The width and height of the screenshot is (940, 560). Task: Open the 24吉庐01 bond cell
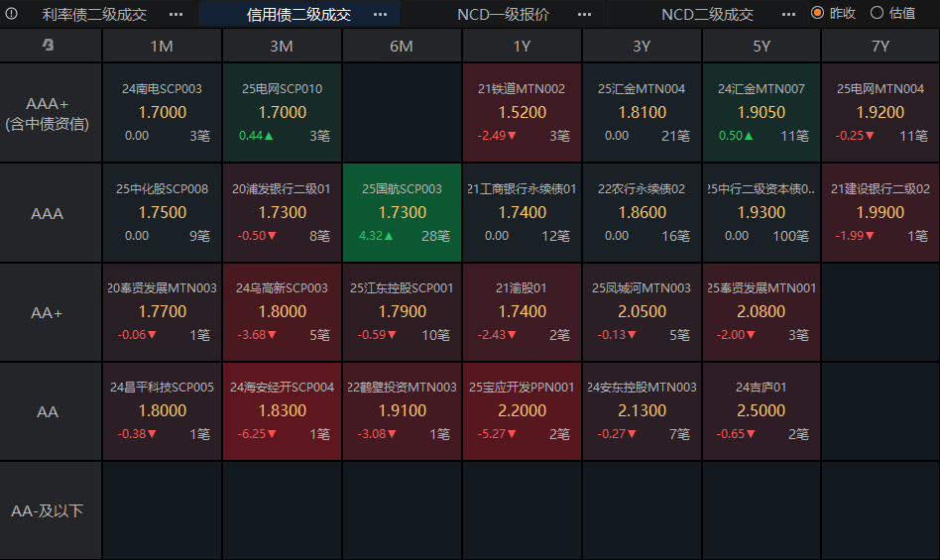pos(762,411)
